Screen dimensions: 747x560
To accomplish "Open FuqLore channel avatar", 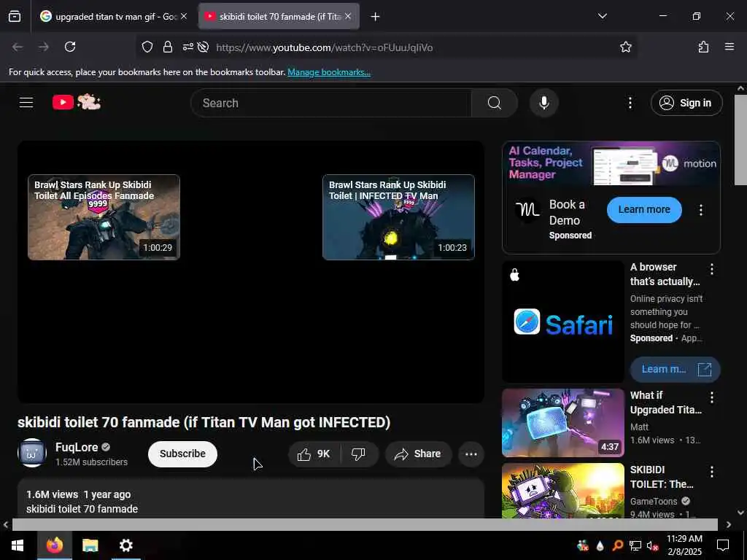I will (32, 453).
